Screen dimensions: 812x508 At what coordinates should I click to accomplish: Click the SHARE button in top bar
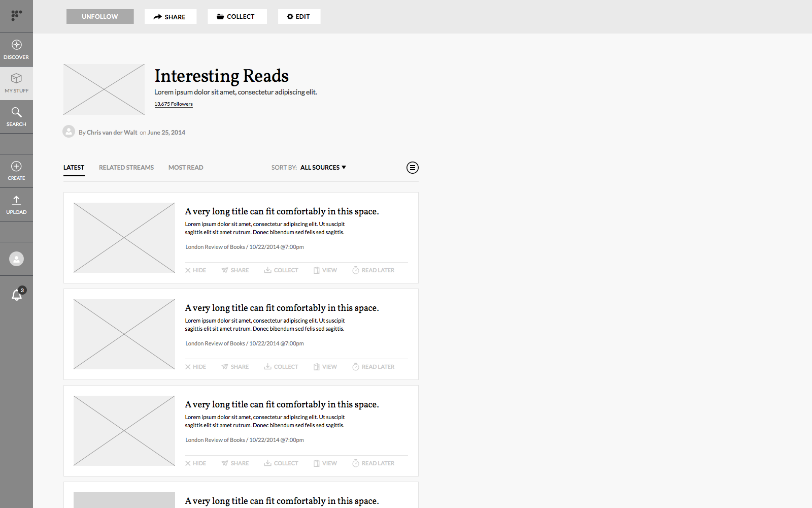[170, 16]
